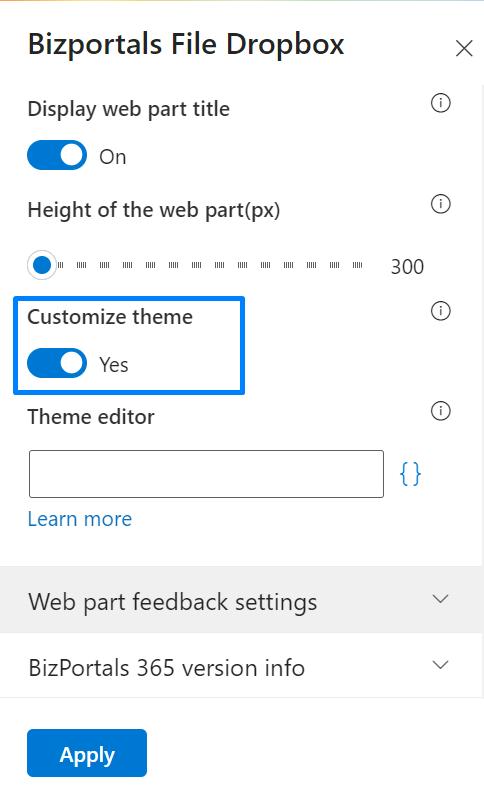Image resolution: width=484 pixels, height=799 pixels.
Task: Expand Web part feedback settings chevron
Action: pyautogui.click(x=440, y=599)
